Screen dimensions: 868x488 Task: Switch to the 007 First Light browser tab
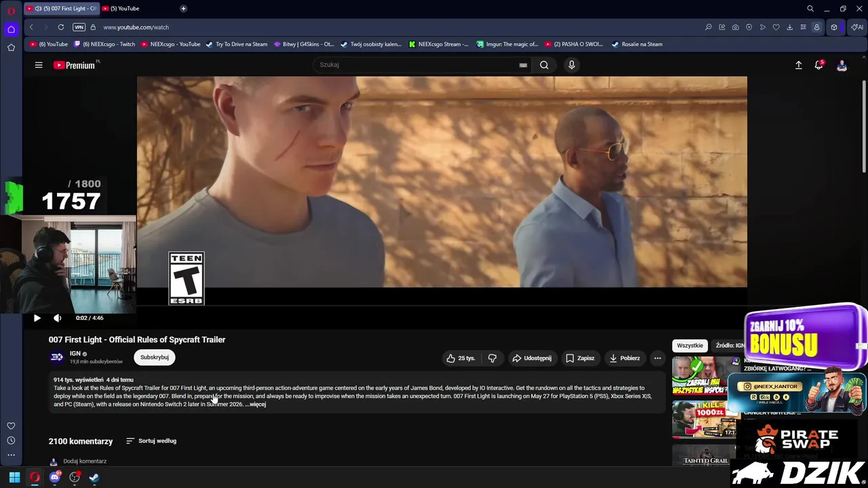pos(61,9)
